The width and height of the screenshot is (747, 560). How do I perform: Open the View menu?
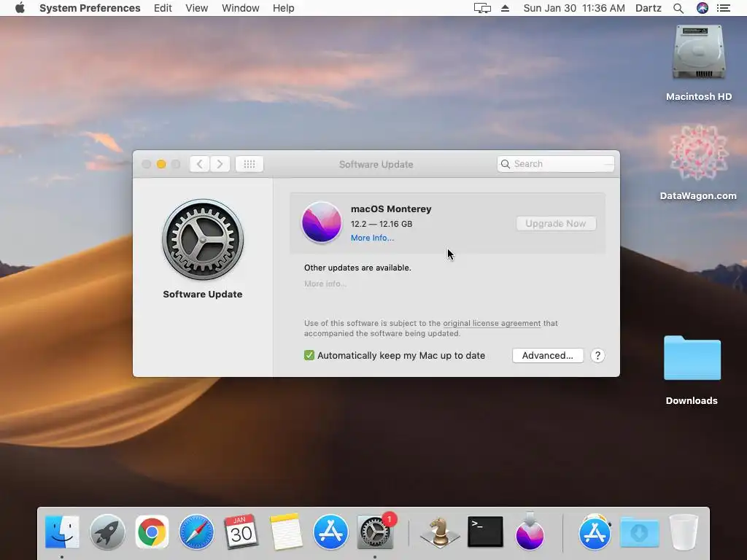click(x=197, y=8)
